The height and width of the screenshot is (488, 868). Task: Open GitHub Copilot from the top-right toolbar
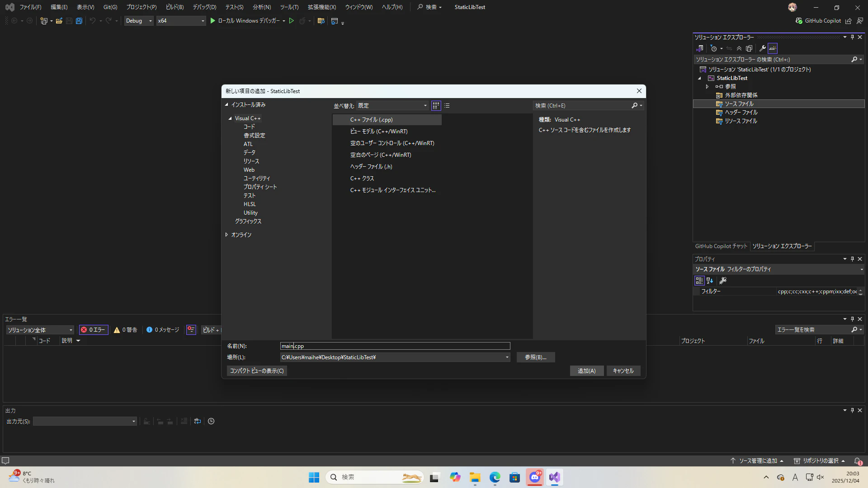[818, 21]
